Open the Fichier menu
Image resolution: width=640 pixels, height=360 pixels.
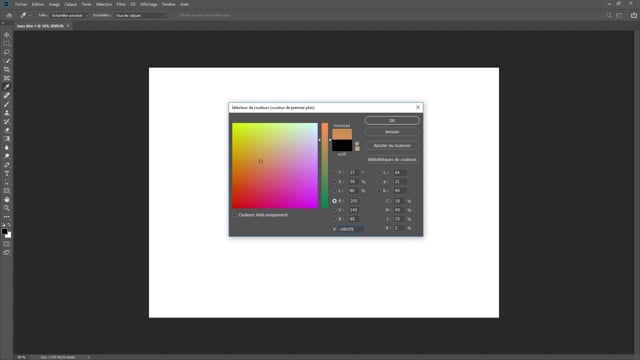tap(21, 4)
